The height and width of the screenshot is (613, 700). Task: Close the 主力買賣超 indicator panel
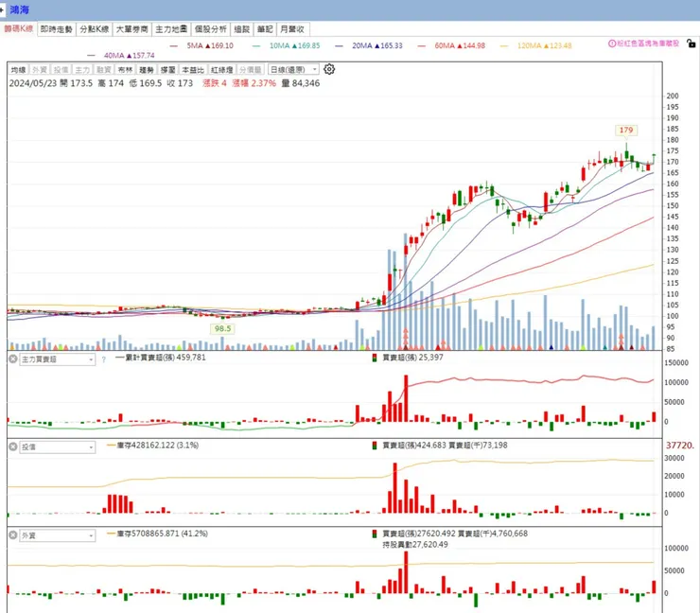(13, 359)
